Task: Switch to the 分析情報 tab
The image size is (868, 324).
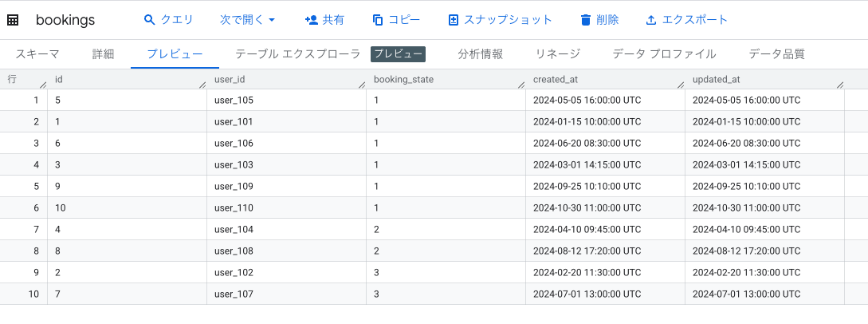Action: pyautogui.click(x=480, y=53)
